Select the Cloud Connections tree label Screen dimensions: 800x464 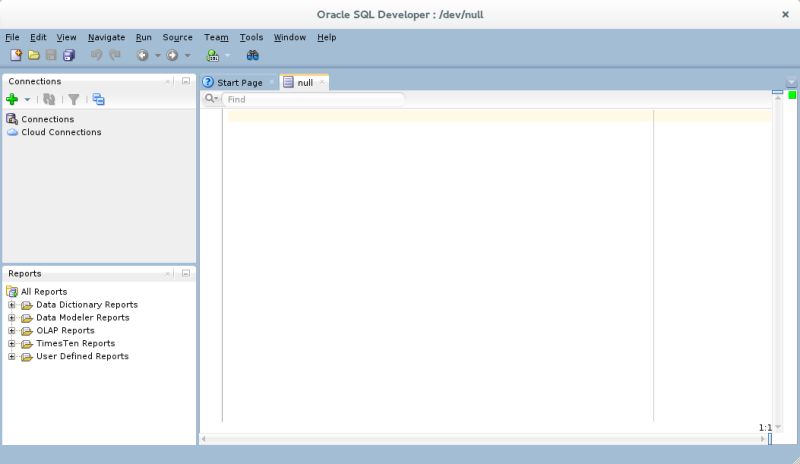pos(61,132)
